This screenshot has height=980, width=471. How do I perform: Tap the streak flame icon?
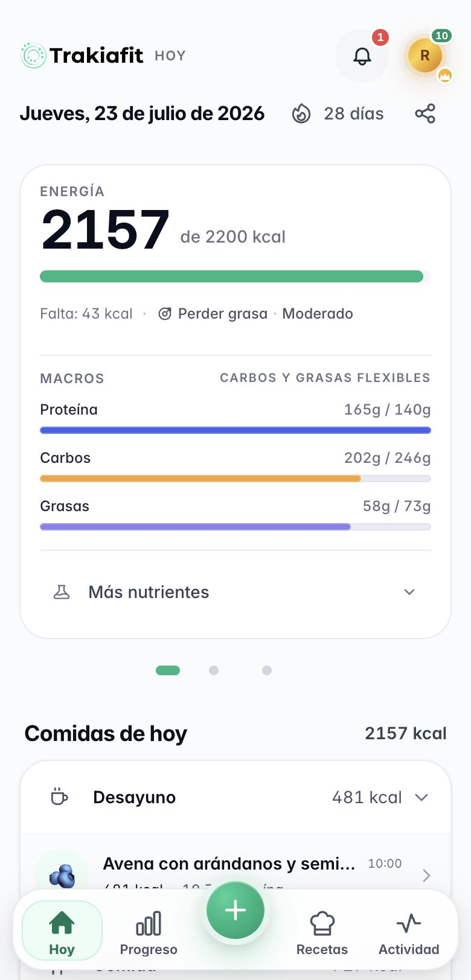pyautogui.click(x=301, y=113)
